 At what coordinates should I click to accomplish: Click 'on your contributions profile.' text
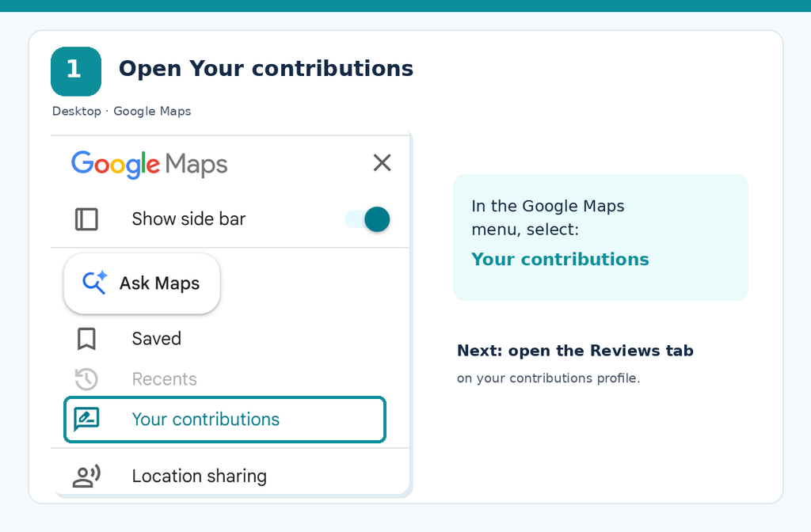[x=548, y=378]
